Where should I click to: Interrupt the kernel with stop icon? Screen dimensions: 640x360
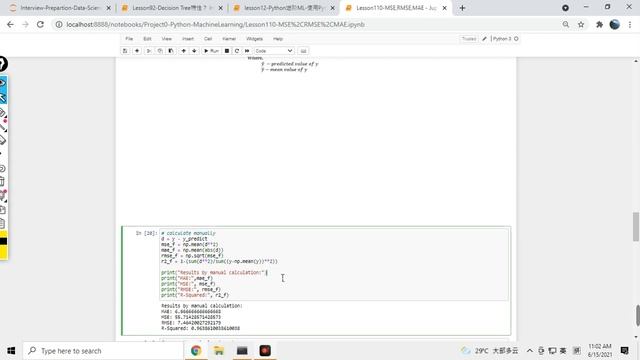pos(227,51)
